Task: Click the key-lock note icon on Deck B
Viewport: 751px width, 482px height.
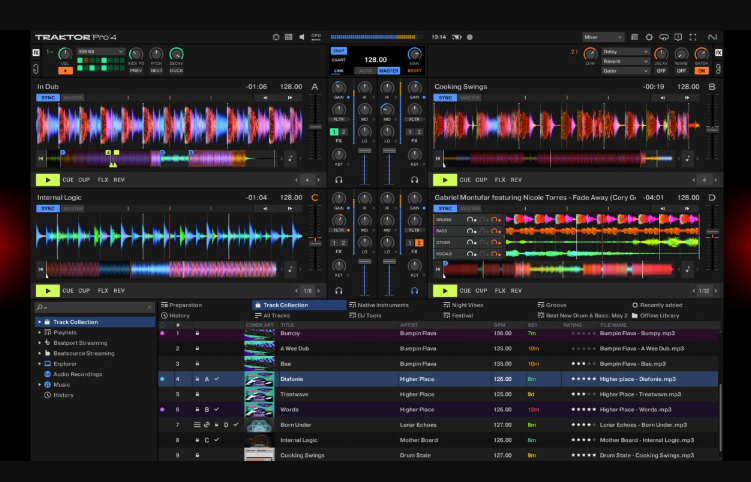Action: point(688,158)
